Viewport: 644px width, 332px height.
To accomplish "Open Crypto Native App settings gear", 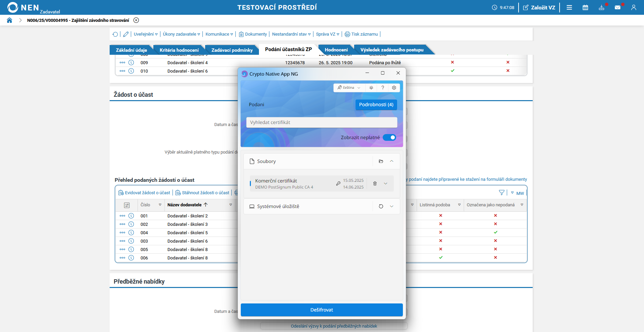I will 394,88.
